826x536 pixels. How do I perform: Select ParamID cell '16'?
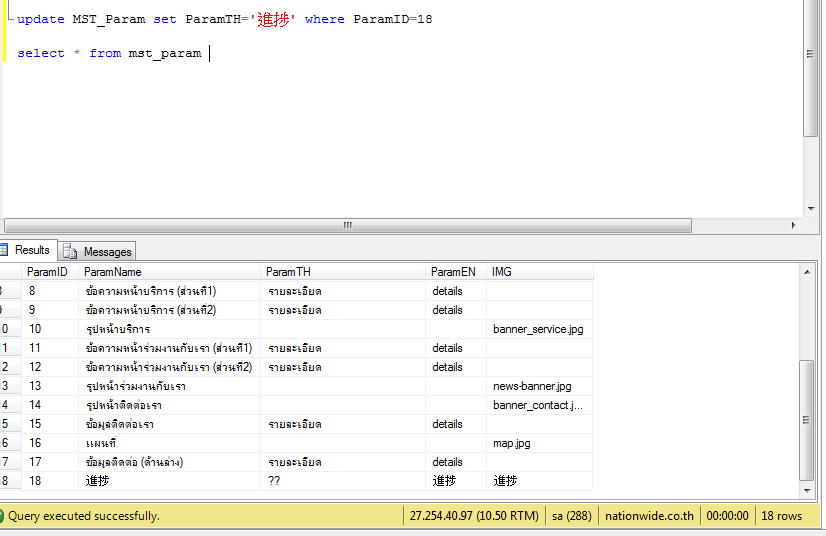(x=50, y=443)
